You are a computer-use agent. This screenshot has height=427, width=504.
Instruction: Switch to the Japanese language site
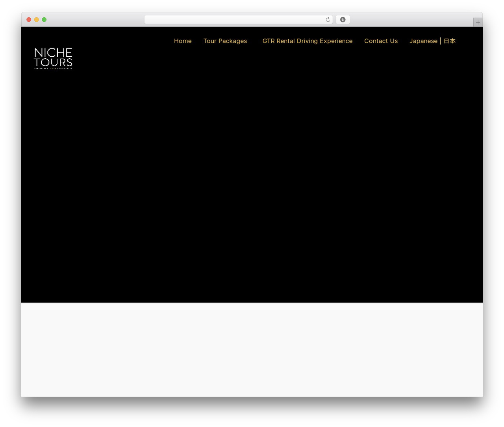point(432,41)
